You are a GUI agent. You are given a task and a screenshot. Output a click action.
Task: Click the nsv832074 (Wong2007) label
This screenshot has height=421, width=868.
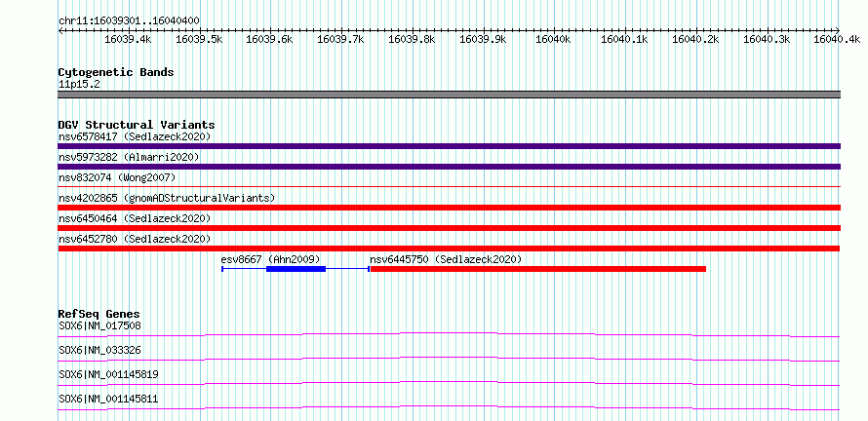pos(117,177)
